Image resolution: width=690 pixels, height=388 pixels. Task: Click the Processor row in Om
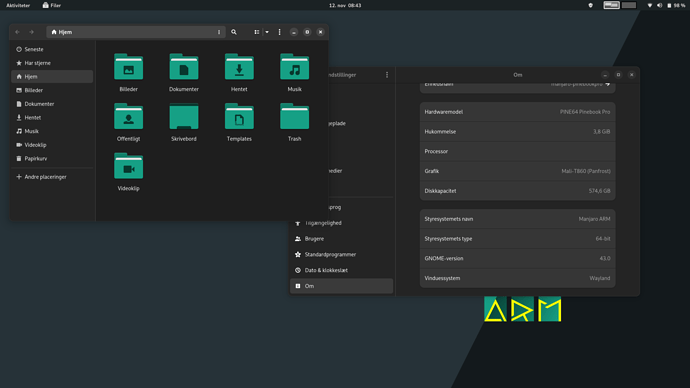coord(518,151)
